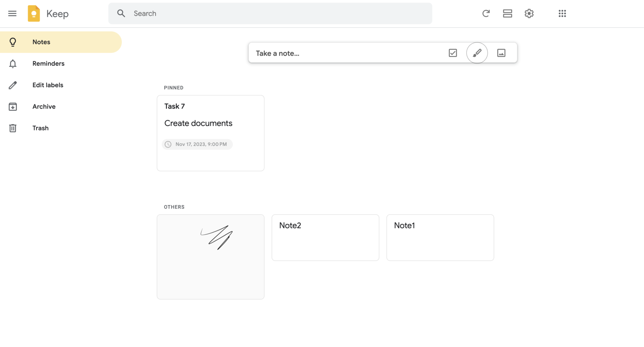644x347 pixels.
Task: Open the Reminders section
Action: coord(48,63)
